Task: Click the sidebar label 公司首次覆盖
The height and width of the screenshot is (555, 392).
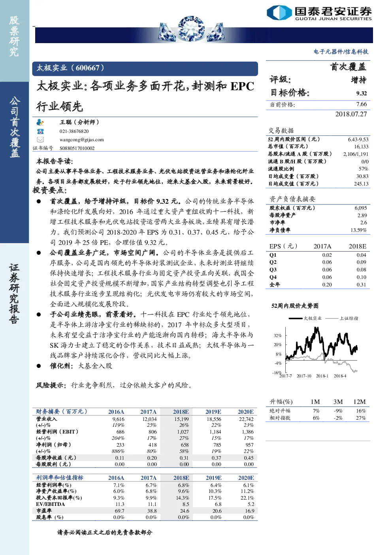Action: tap(15, 127)
